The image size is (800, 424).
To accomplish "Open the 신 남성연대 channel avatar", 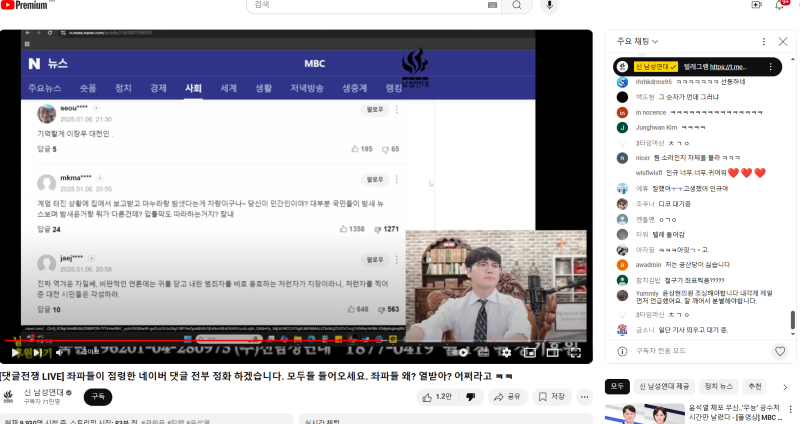I will pyautogui.click(x=9, y=396).
